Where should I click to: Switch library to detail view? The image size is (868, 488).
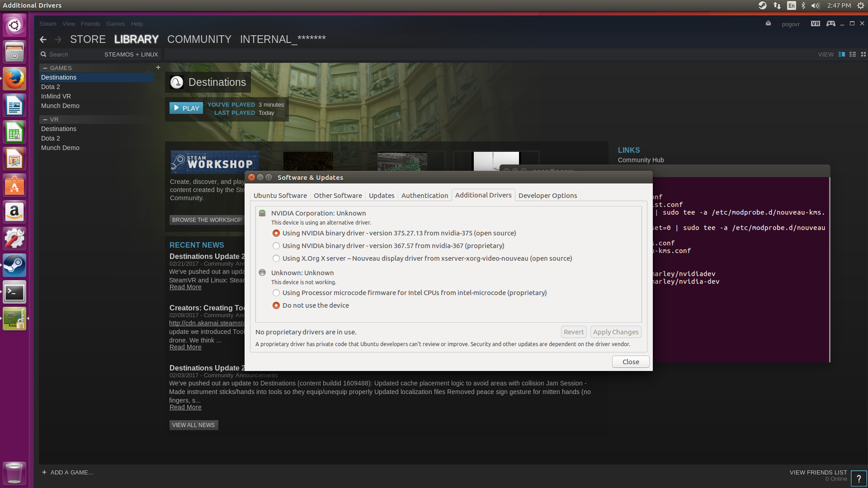(842, 54)
